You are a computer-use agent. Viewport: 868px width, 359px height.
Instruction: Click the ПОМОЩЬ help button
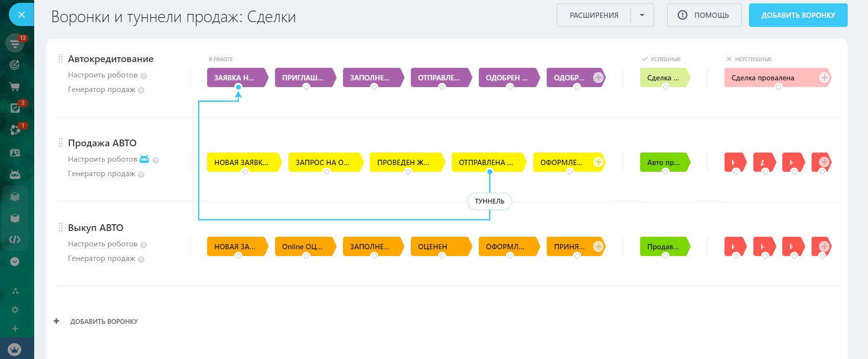point(704,15)
